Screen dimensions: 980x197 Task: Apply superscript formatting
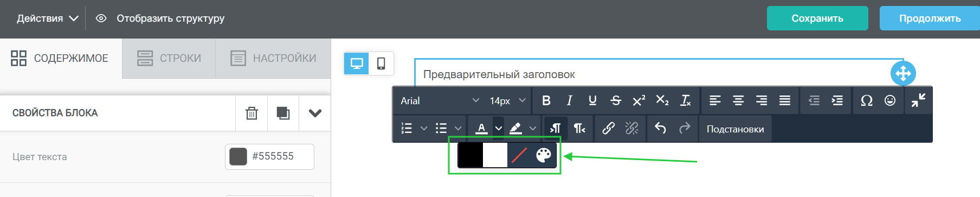coord(639,100)
